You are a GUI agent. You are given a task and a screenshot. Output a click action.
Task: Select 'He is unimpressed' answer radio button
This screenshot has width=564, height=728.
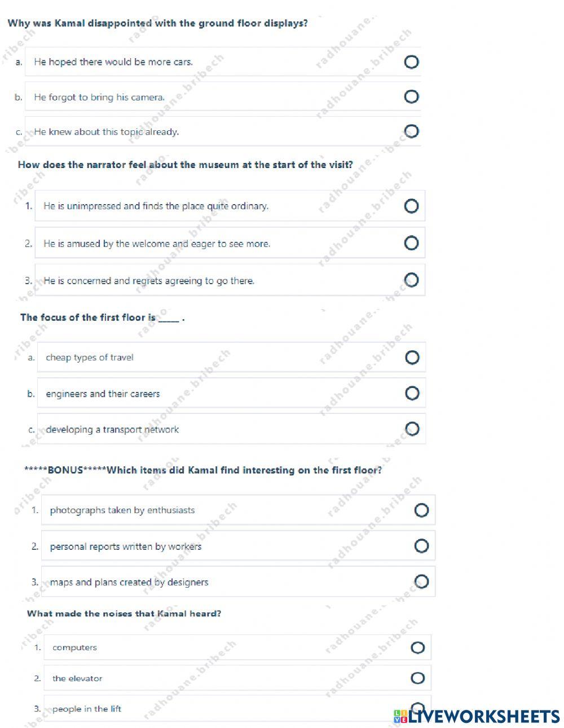click(x=412, y=206)
